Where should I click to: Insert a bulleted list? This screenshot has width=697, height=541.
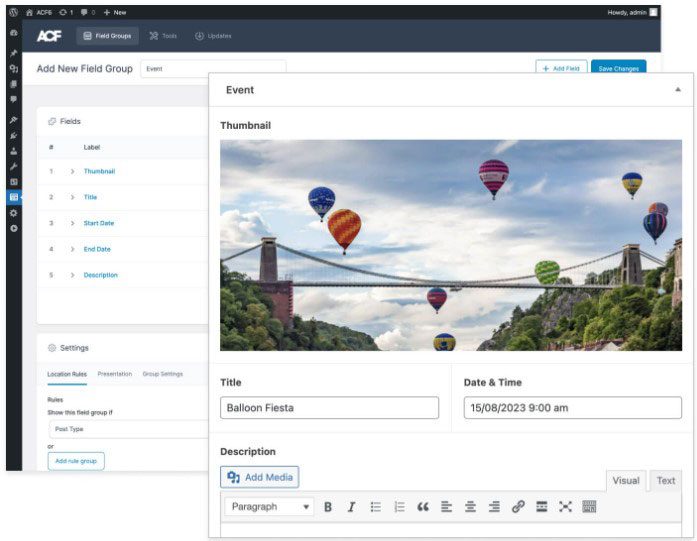(376, 507)
